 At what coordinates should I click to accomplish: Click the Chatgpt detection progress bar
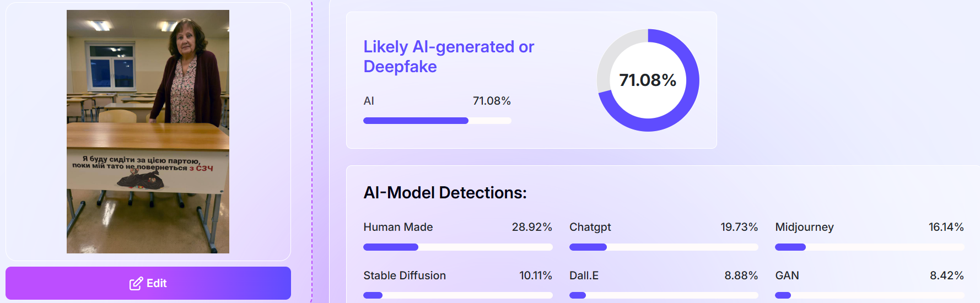point(663,247)
